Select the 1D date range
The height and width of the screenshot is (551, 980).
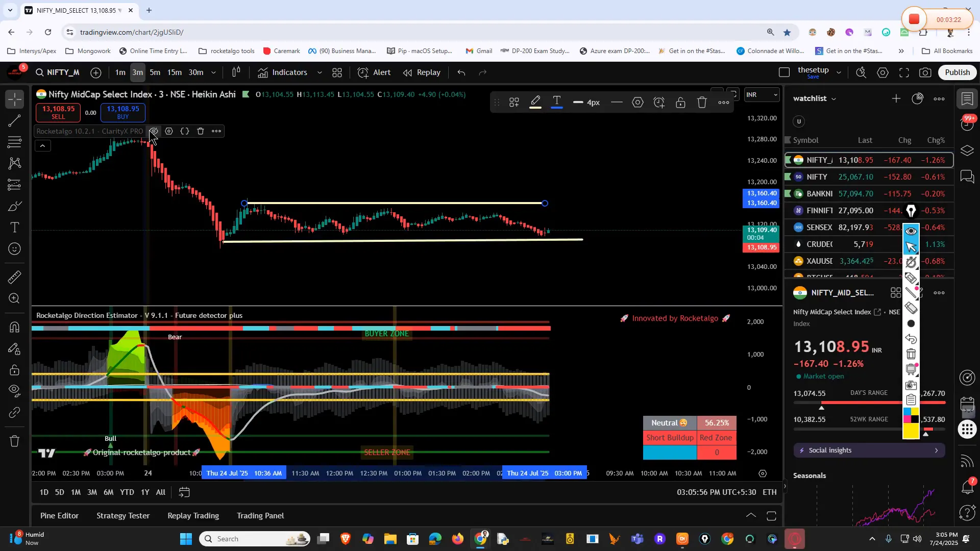[x=44, y=492]
